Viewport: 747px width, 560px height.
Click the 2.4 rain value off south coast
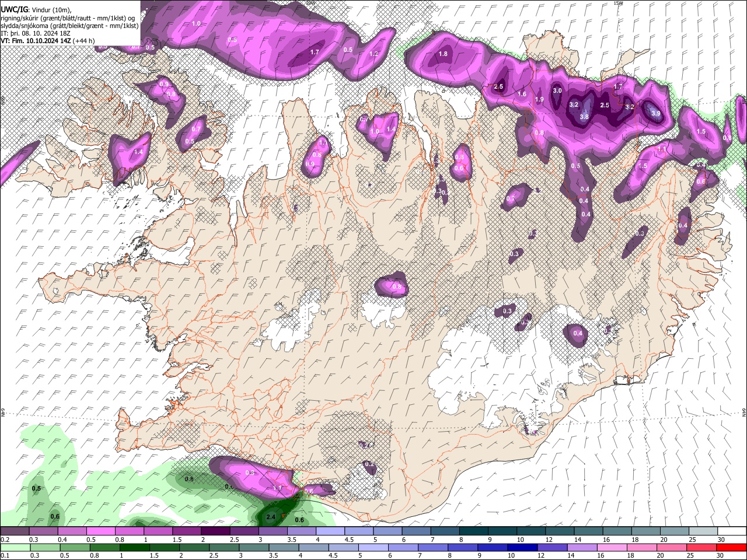pyautogui.click(x=270, y=517)
